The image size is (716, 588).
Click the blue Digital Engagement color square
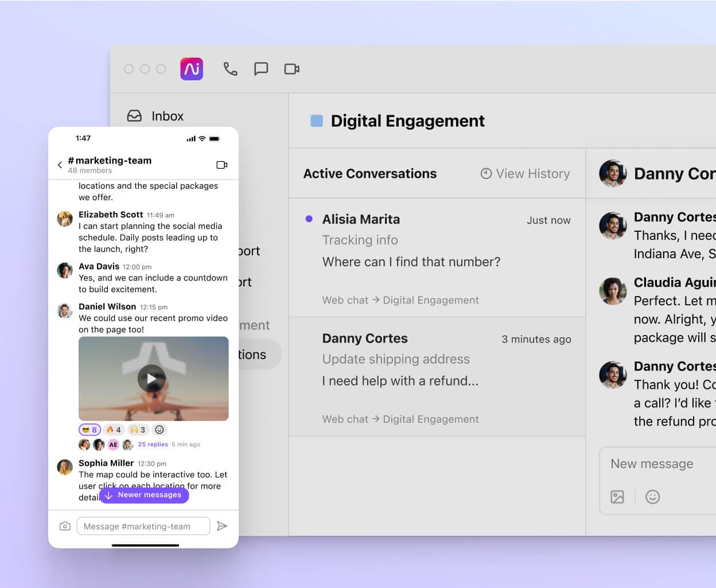317,121
